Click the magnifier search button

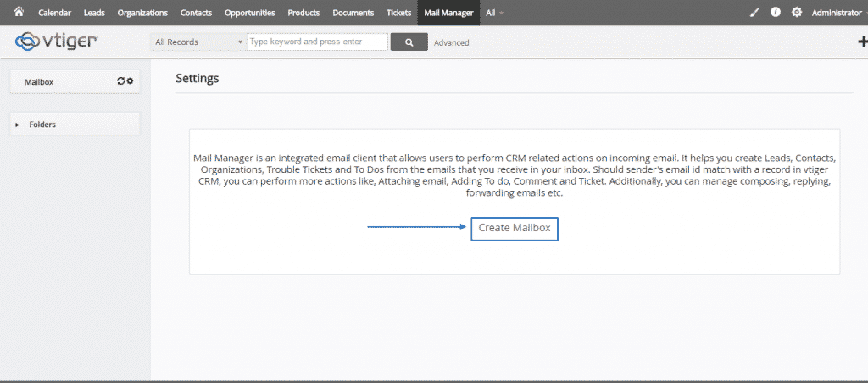(x=409, y=42)
